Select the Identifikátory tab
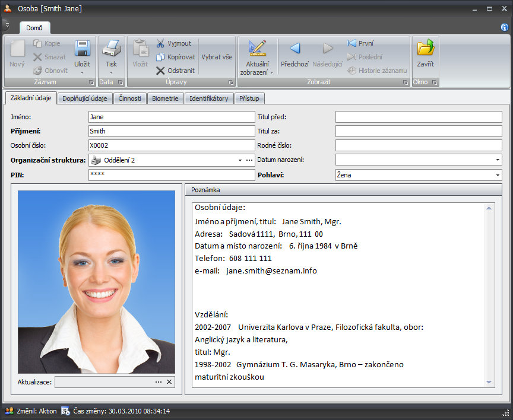513x420 pixels. click(x=208, y=98)
